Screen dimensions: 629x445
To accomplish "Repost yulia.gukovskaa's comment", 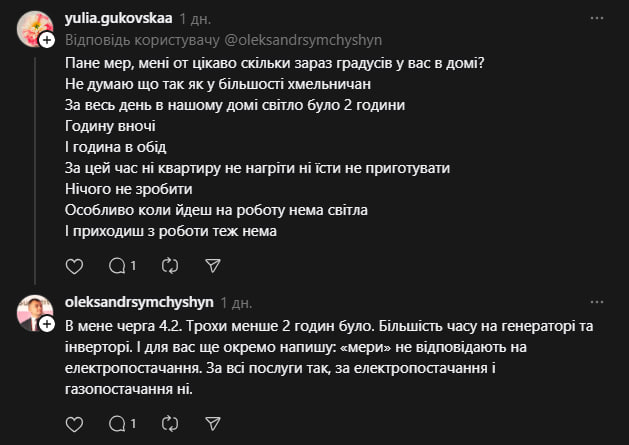I will point(170,266).
